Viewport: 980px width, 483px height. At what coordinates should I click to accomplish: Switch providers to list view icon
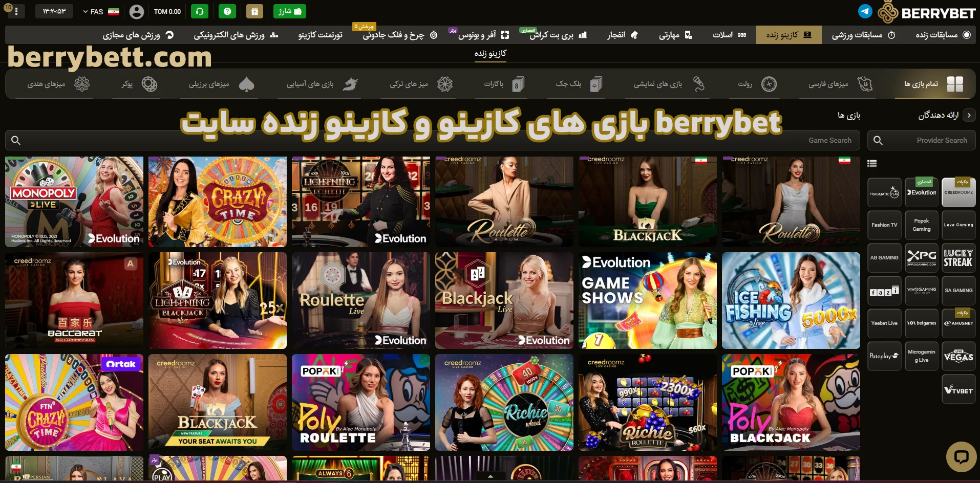872,164
